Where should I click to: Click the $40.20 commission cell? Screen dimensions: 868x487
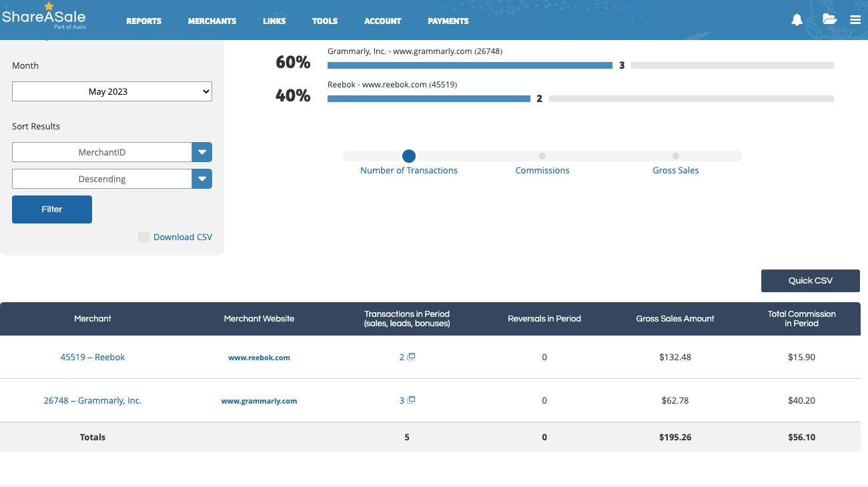tap(801, 400)
